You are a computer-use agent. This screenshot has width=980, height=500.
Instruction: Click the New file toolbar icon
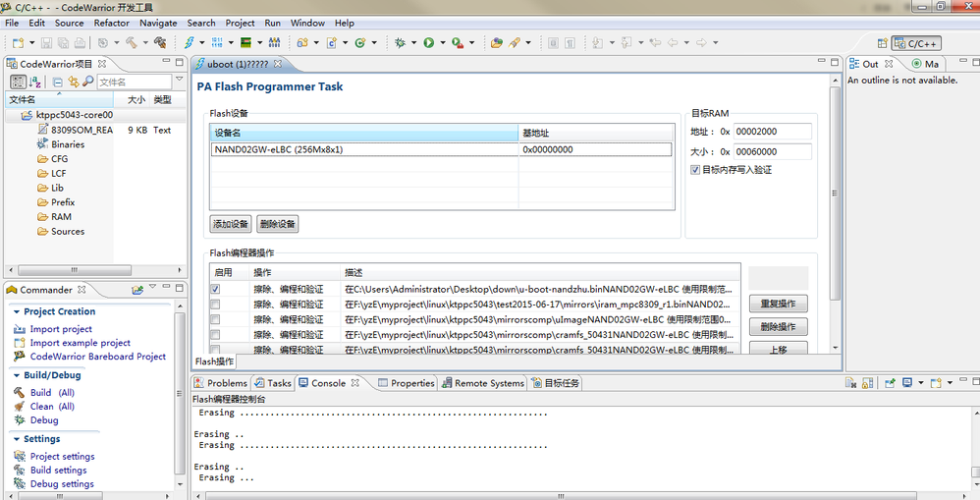point(18,43)
